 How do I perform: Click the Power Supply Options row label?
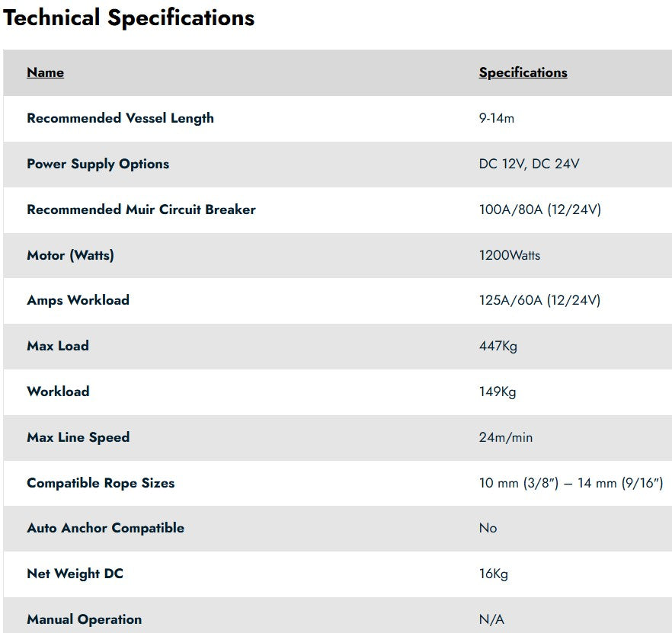tap(98, 164)
